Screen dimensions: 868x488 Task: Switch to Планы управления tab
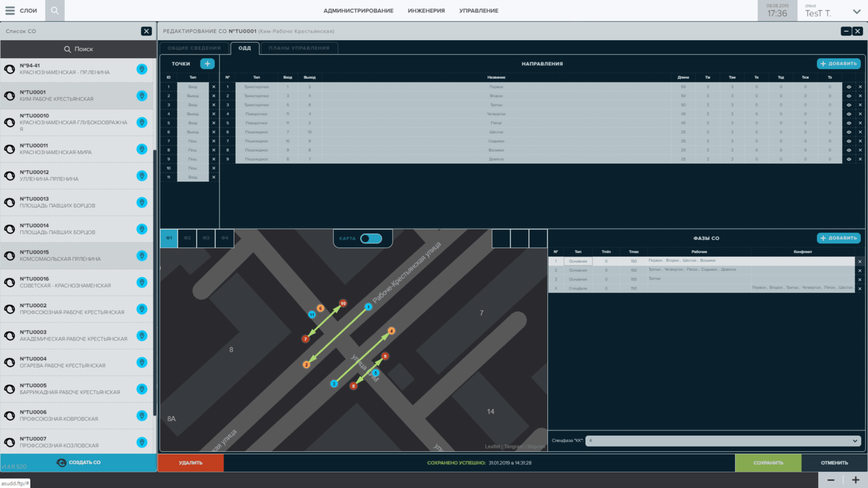pos(299,48)
